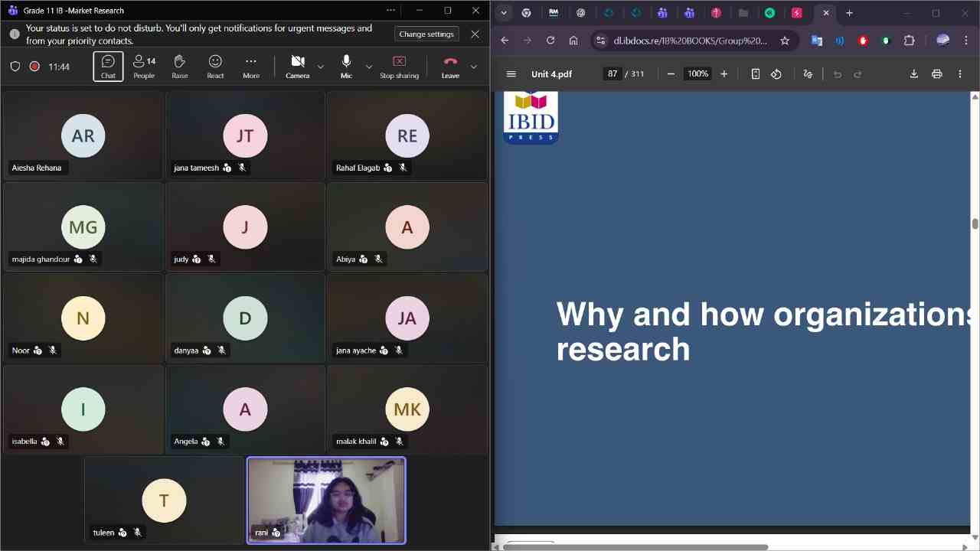
Task: Click the Change settings button
Action: coord(426,34)
